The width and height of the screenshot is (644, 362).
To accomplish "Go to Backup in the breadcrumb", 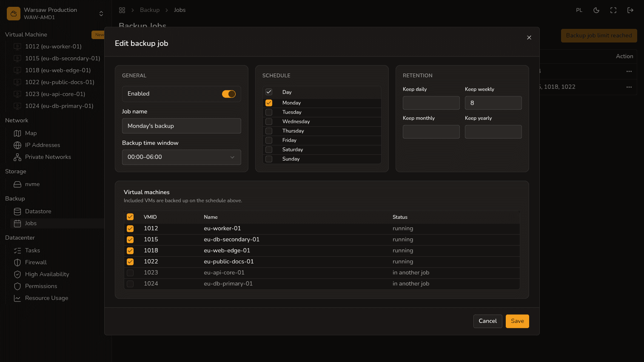I will click(150, 10).
